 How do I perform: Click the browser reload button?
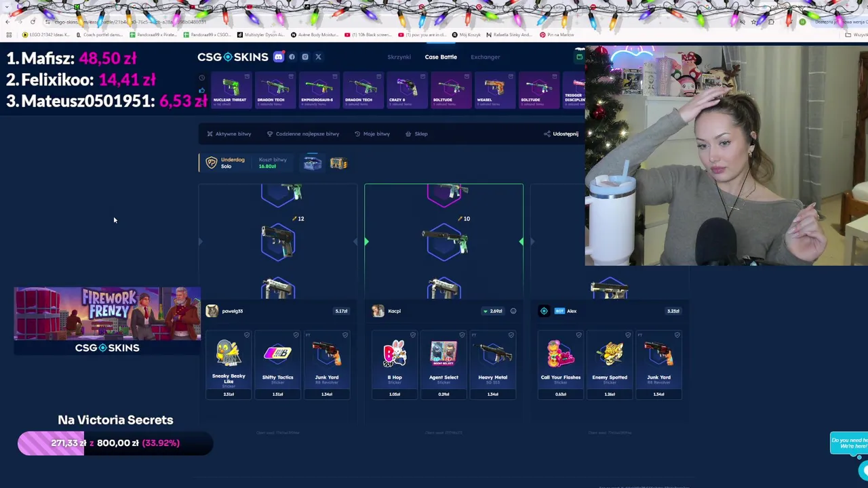[x=33, y=22]
